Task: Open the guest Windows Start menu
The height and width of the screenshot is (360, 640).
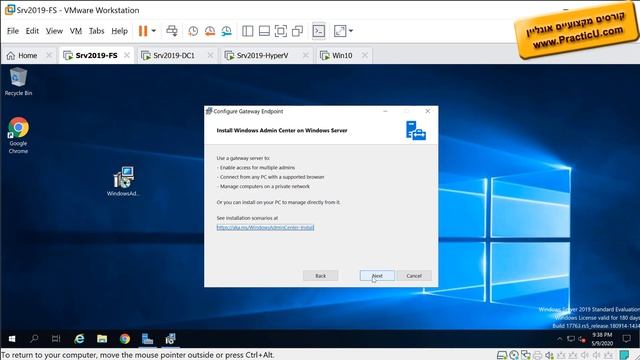Action: pyautogui.click(x=12, y=339)
